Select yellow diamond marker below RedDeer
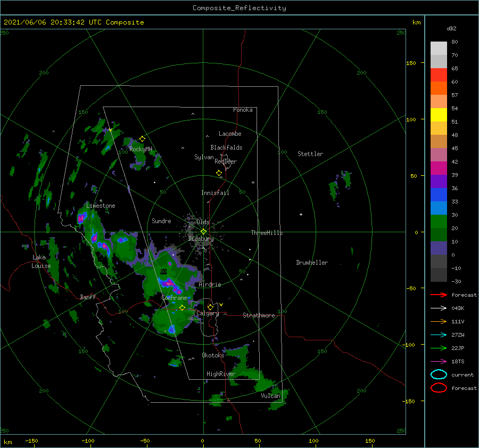479x448 pixels. point(219,173)
